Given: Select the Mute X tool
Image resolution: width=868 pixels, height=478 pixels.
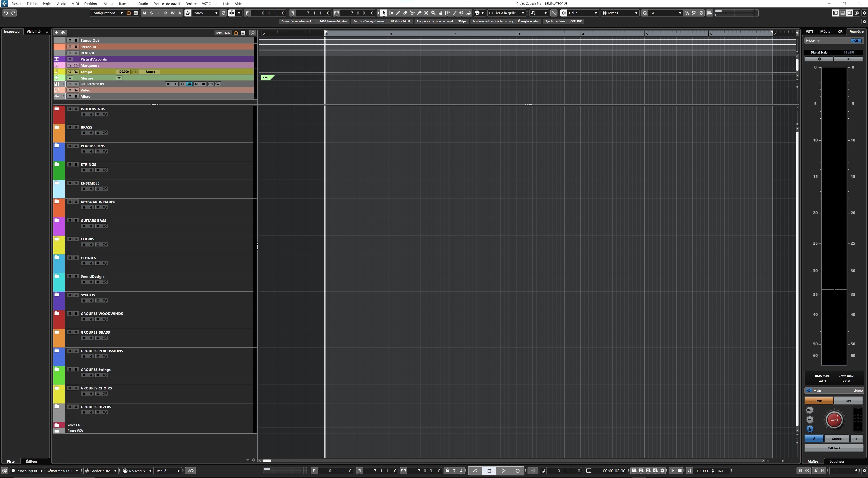Looking at the screenshot, I should click(x=426, y=13).
